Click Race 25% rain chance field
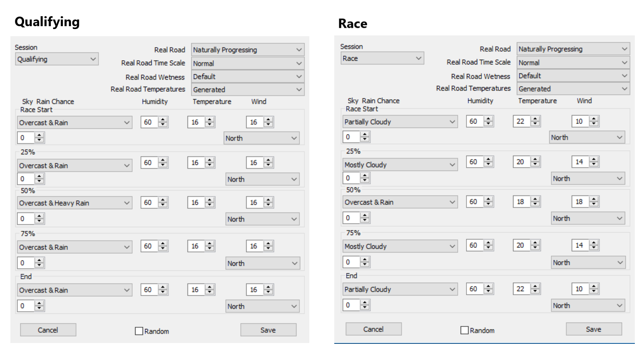Screen dimensions: 644x355 351,178
